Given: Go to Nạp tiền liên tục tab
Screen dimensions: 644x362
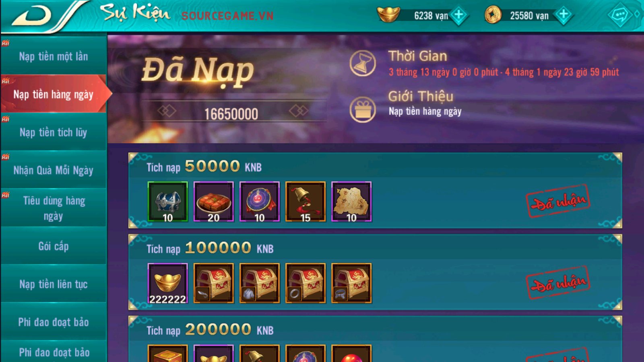Looking at the screenshot, I should click(x=54, y=284).
